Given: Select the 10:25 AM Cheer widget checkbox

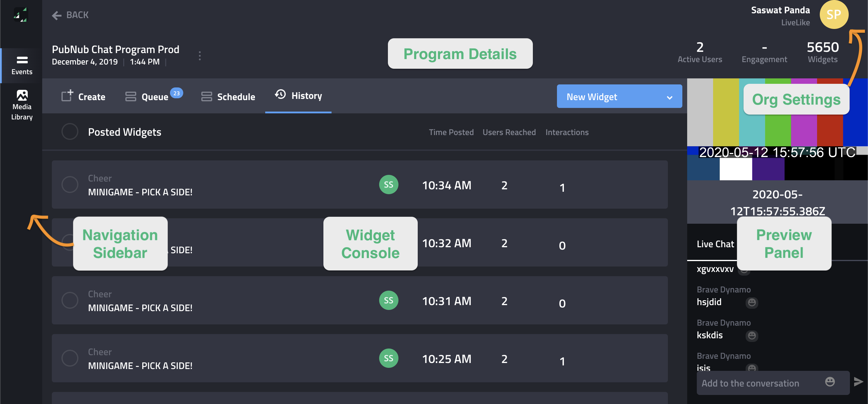Looking at the screenshot, I should pyautogui.click(x=70, y=358).
